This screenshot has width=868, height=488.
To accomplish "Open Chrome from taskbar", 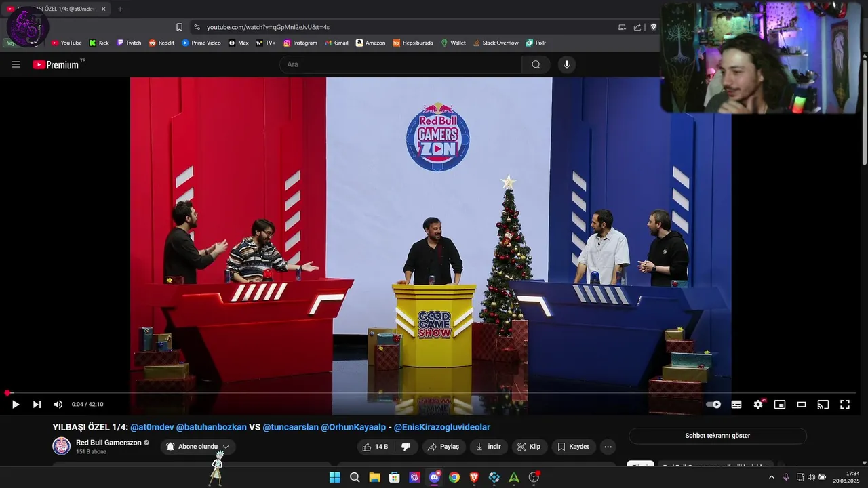I will [x=454, y=477].
